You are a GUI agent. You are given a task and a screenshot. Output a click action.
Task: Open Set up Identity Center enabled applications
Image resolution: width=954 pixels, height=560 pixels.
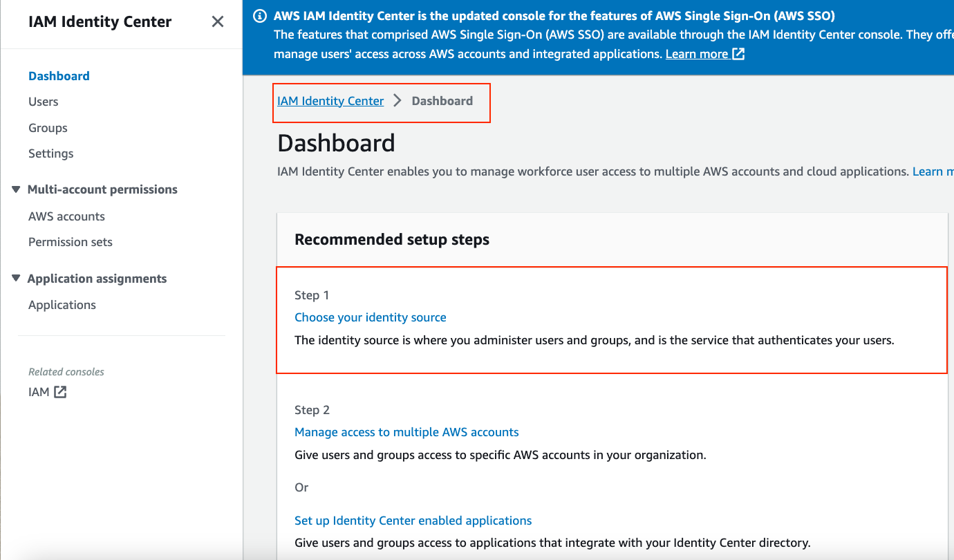coord(413,520)
